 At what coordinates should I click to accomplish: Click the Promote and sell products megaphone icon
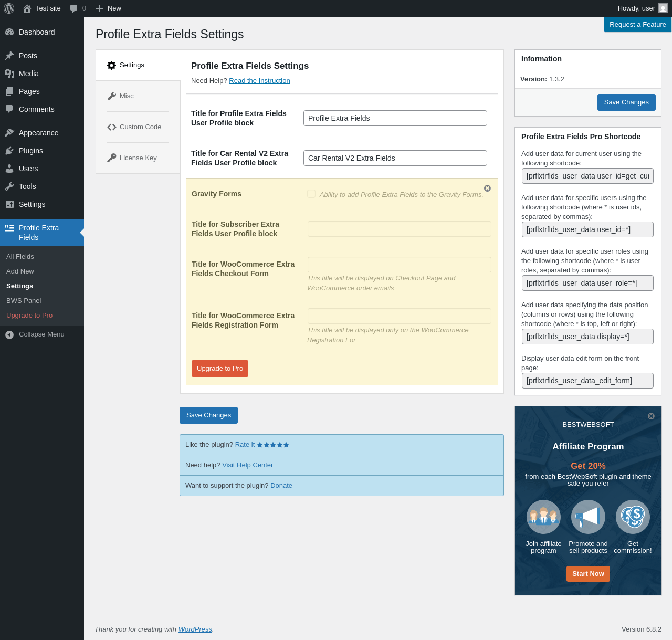tap(588, 517)
